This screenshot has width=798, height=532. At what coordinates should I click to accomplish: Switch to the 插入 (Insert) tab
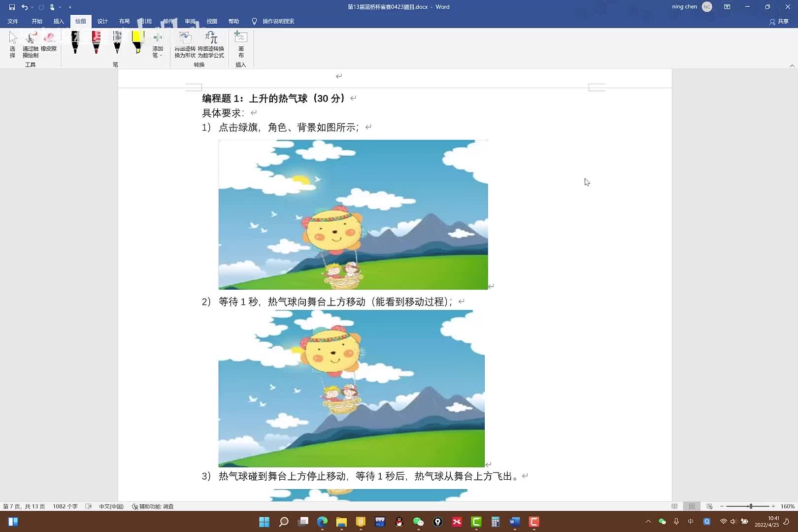[x=59, y=21]
